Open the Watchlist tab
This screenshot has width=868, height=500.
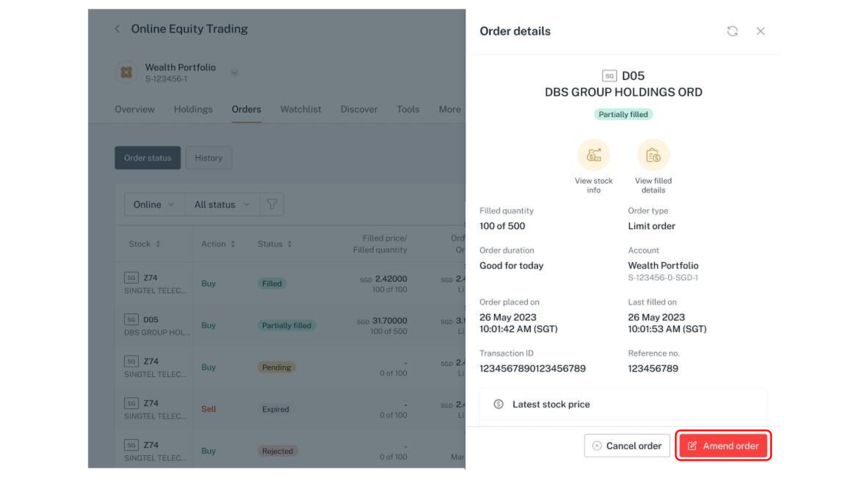[300, 109]
